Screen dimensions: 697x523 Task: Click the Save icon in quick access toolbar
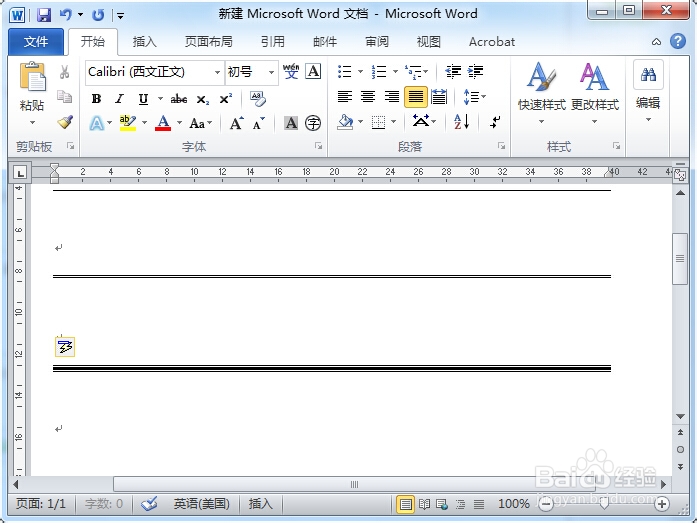44,15
